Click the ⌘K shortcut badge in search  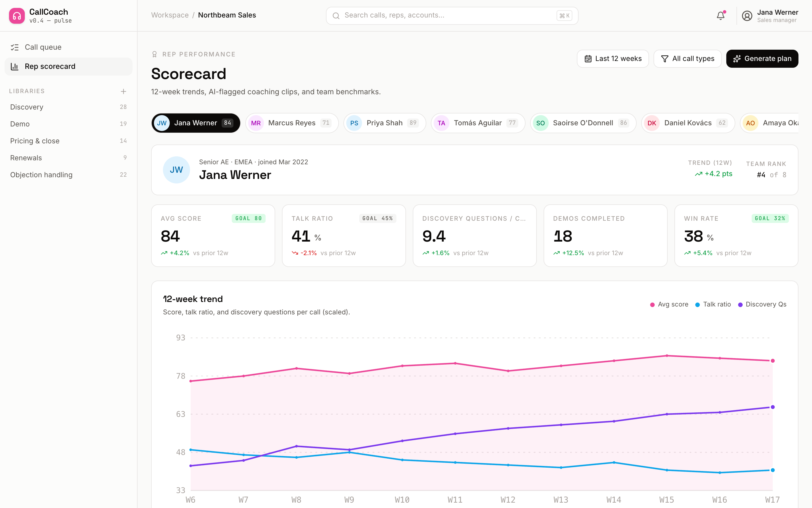pos(564,16)
